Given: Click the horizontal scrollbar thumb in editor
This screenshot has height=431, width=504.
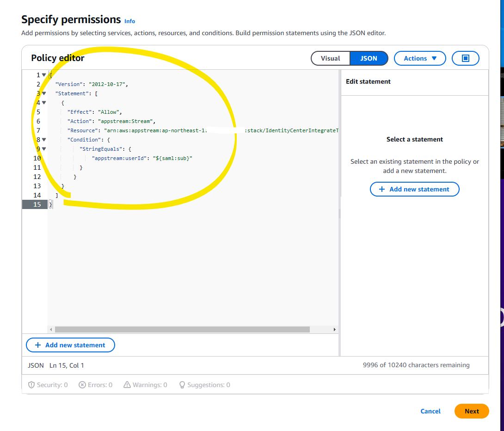Looking at the screenshot, I should click(182, 329).
